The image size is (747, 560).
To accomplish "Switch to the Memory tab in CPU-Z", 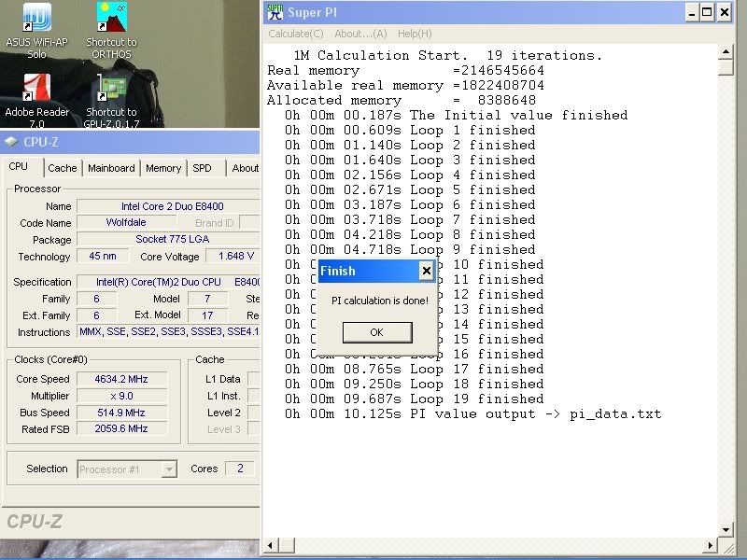I will pos(163,168).
